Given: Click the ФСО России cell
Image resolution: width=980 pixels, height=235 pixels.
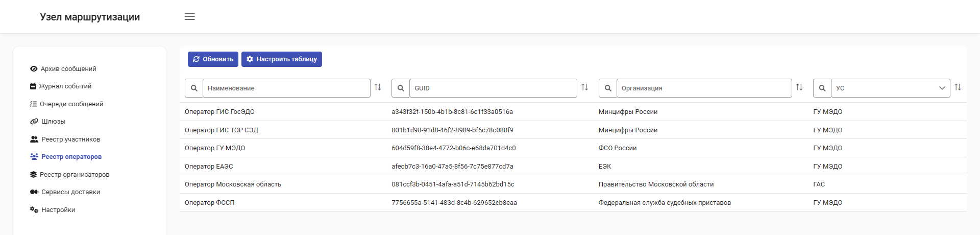Looking at the screenshot, I should (618, 148).
